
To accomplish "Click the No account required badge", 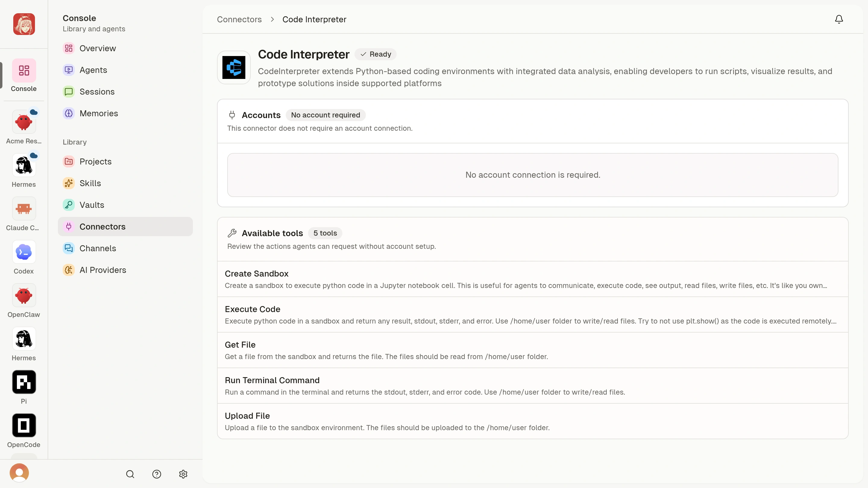I will pyautogui.click(x=325, y=115).
